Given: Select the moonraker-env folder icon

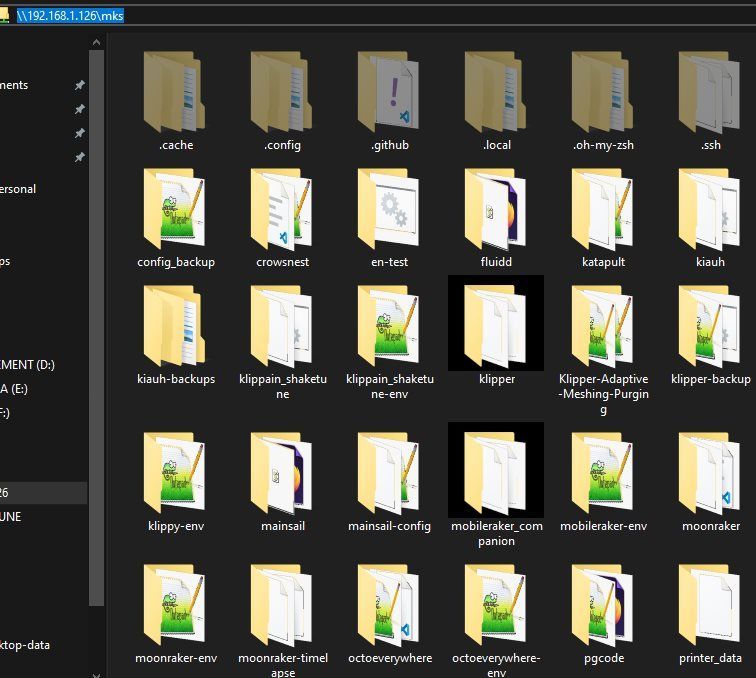Looking at the screenshot, I should tap(175, 605).
